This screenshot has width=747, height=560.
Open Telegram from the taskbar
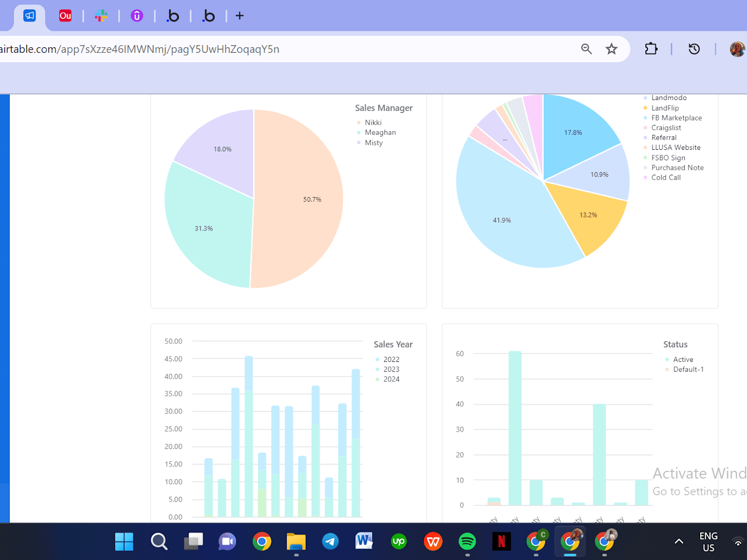(330, 541)
